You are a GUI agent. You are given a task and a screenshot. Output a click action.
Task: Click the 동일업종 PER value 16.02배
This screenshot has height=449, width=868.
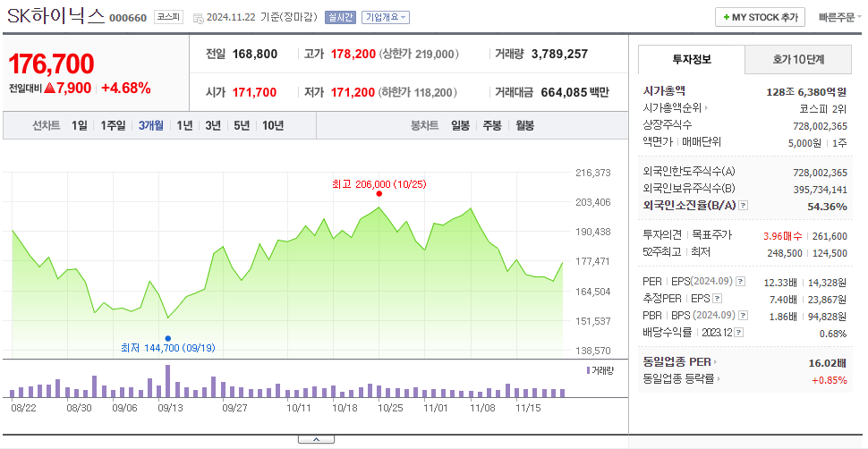(x=828, y=364)
